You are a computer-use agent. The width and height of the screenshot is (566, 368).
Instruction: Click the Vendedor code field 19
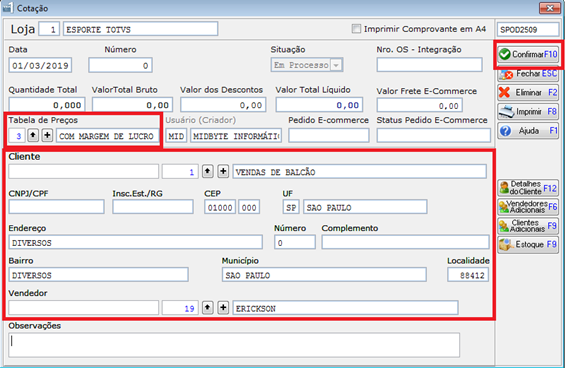(180, 308)
